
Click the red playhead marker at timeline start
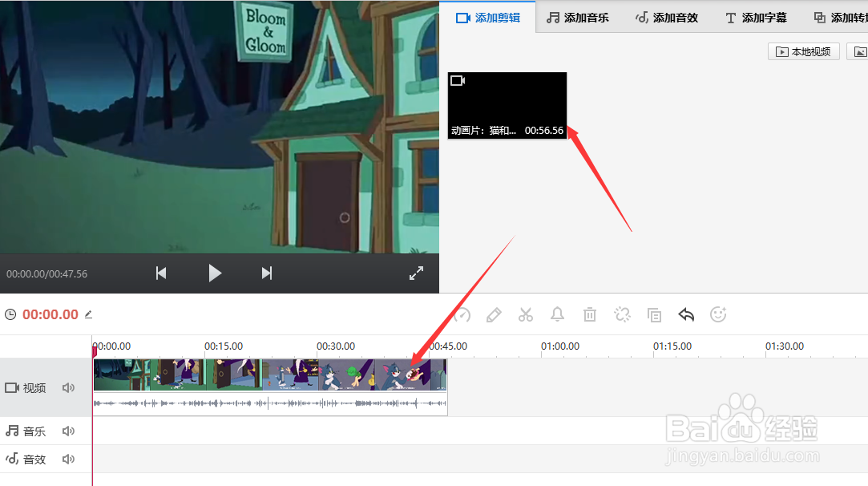(94, 350)
